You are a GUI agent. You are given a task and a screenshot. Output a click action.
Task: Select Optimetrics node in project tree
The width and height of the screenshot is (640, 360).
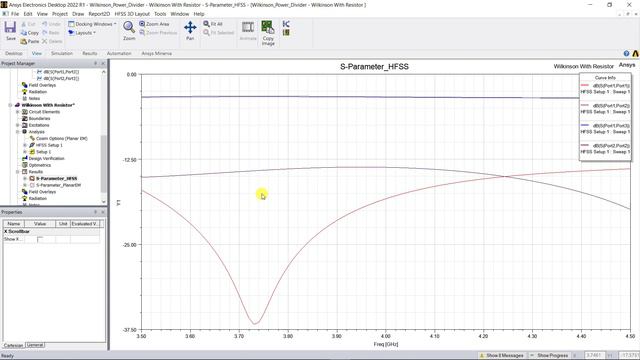point(40,165)
